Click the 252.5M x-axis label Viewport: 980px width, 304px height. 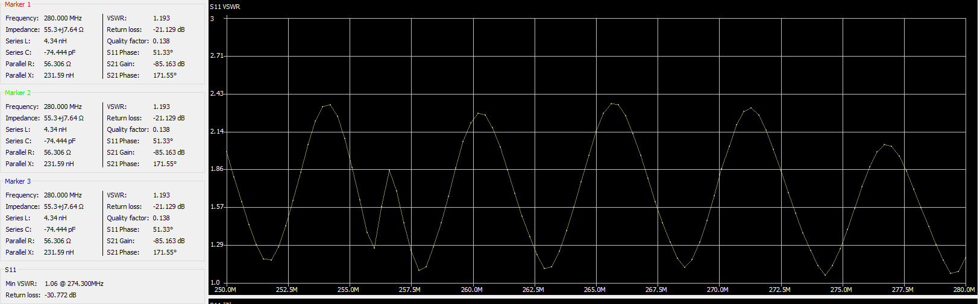coord(287,290)
